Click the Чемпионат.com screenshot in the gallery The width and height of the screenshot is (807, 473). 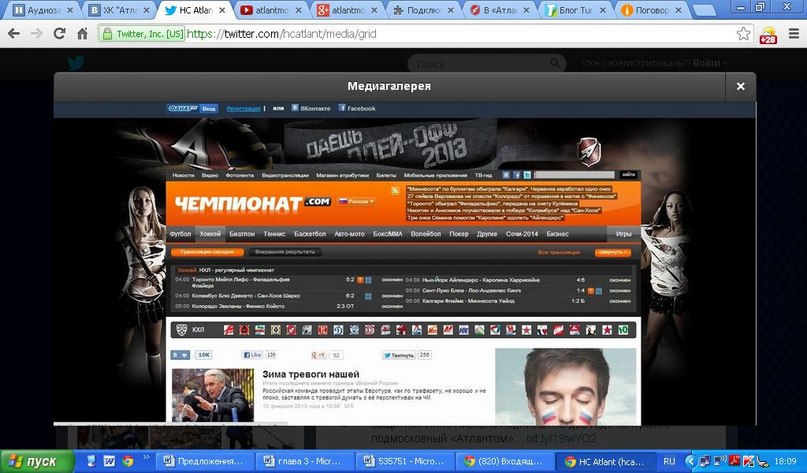[x=405, y=262]
